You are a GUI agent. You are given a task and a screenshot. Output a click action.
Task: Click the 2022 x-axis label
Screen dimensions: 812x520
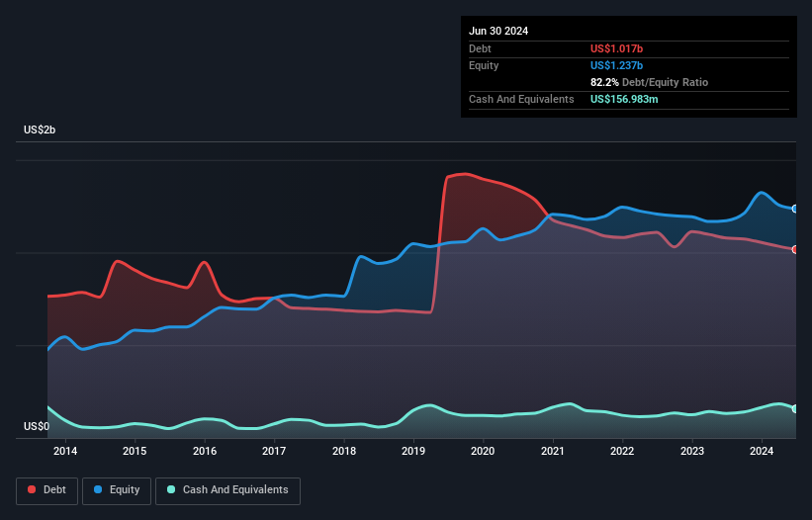pos(622,451)
